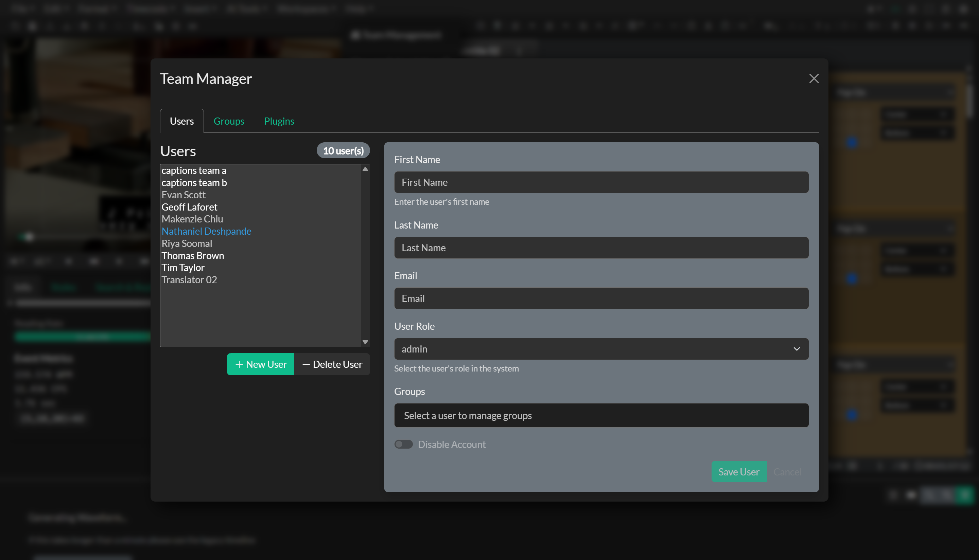
Task: Switch to the Groups tab
Action: [229, 121]
